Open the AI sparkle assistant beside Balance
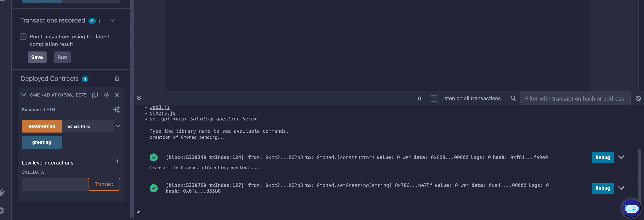 click(x=117, y=110)
